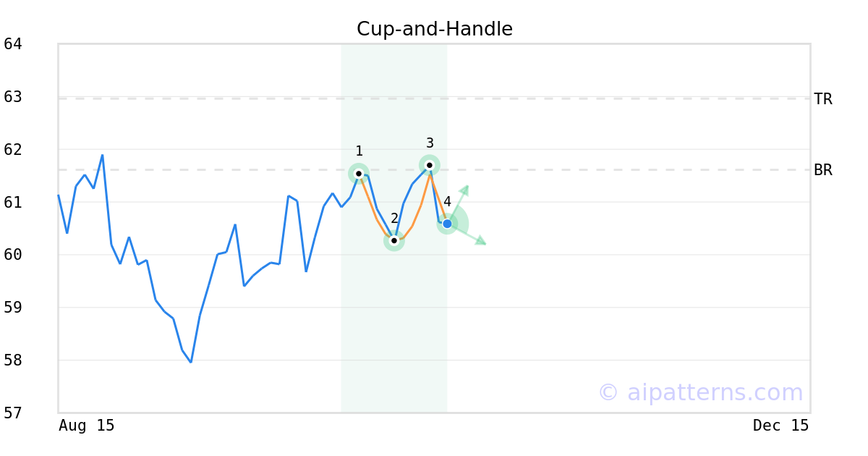Screen dimensions: 868x456
Task: Click the upward green projection arrow
Action: tap(464, 190)
